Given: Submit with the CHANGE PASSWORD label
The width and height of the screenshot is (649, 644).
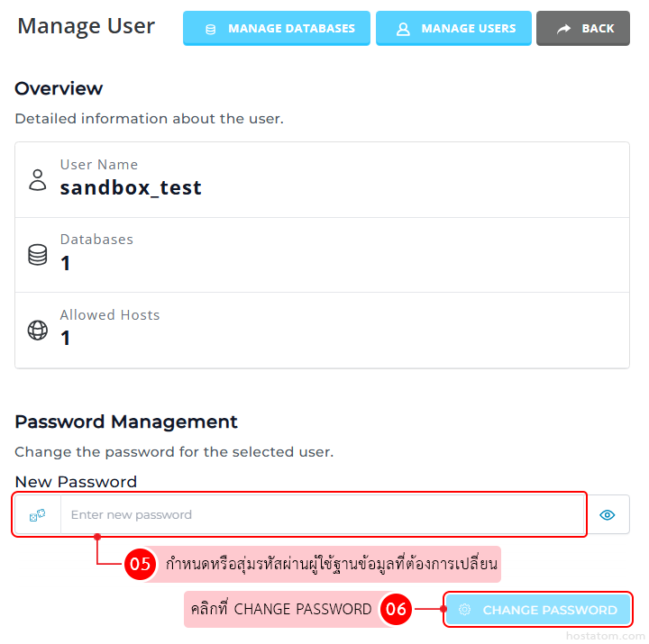Looking at the screenshot, I should coord(550,610).
